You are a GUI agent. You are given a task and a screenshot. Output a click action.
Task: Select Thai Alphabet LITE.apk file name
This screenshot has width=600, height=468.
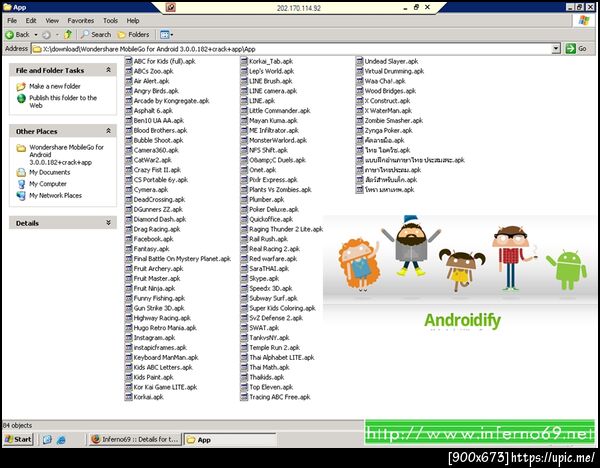282,357
